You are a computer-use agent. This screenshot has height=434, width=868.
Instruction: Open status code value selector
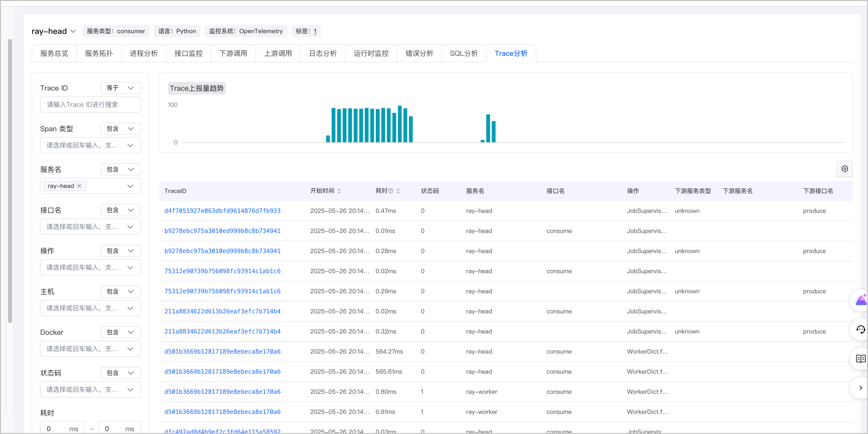90,390
